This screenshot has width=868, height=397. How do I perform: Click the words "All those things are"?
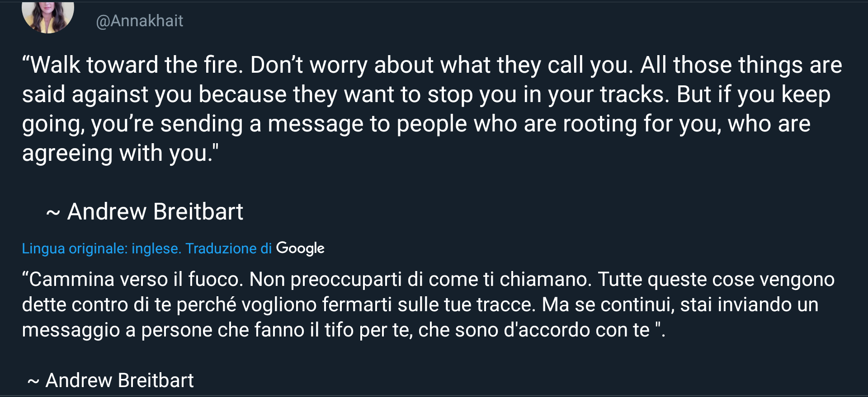[741, 65]
